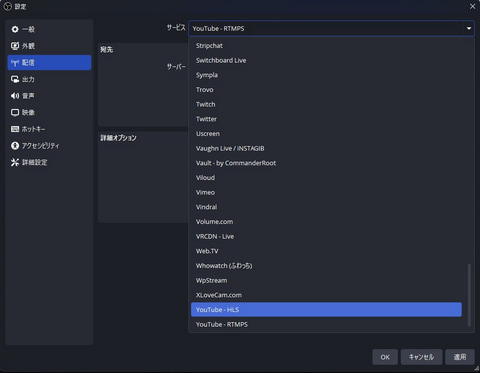The width and height of the screenshot is (480, 373).
Task: Click the キャンセル (Cancel) button
Action: [x=421, y=357]
